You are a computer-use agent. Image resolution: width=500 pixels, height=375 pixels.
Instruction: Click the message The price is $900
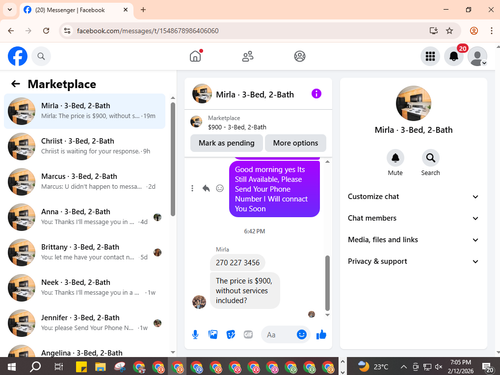click(x=245, y=291)
